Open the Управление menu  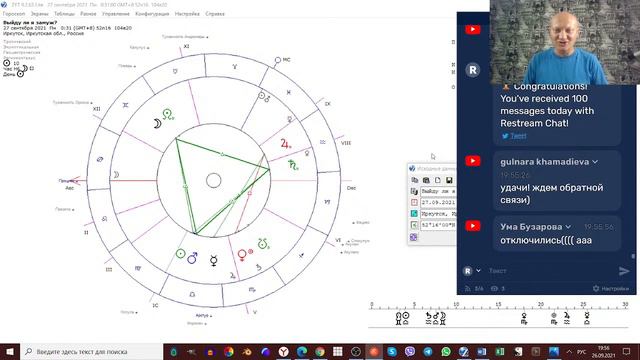pos(116,13)
